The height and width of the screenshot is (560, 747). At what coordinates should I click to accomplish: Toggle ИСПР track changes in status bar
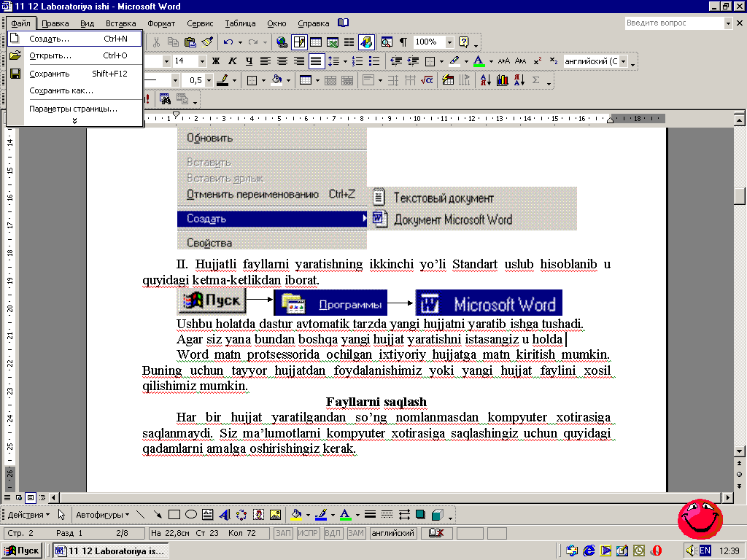(308, 533)
